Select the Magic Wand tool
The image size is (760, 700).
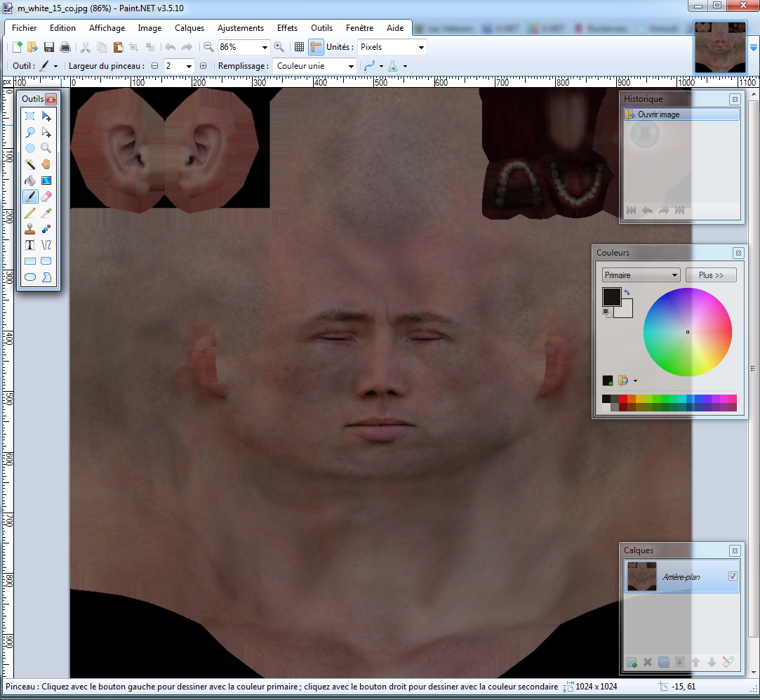click(30, 164)
